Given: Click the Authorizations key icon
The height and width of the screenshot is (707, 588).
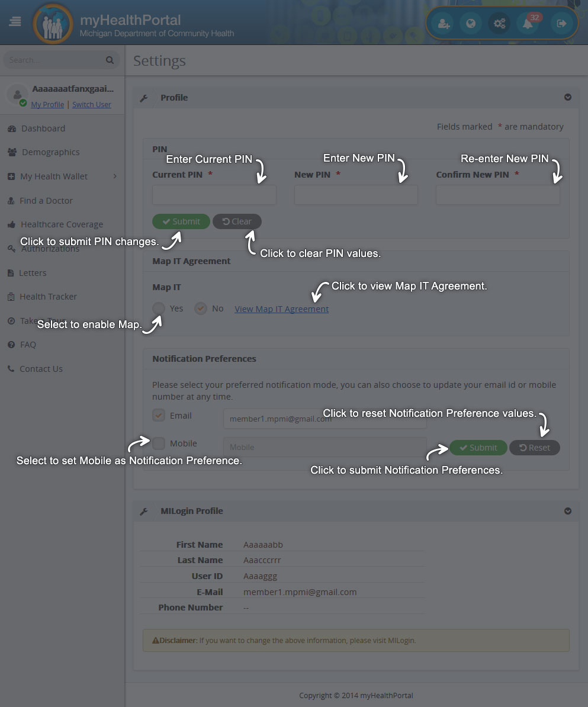Looking at the screenshot, I should click(12, 249).
